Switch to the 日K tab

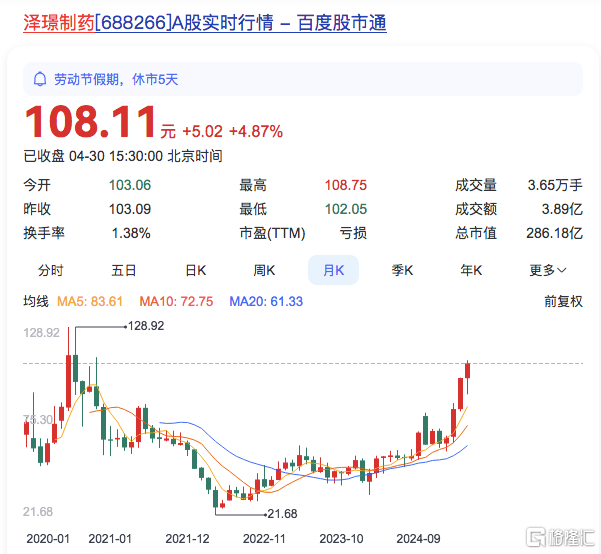[x=195, y=270]
